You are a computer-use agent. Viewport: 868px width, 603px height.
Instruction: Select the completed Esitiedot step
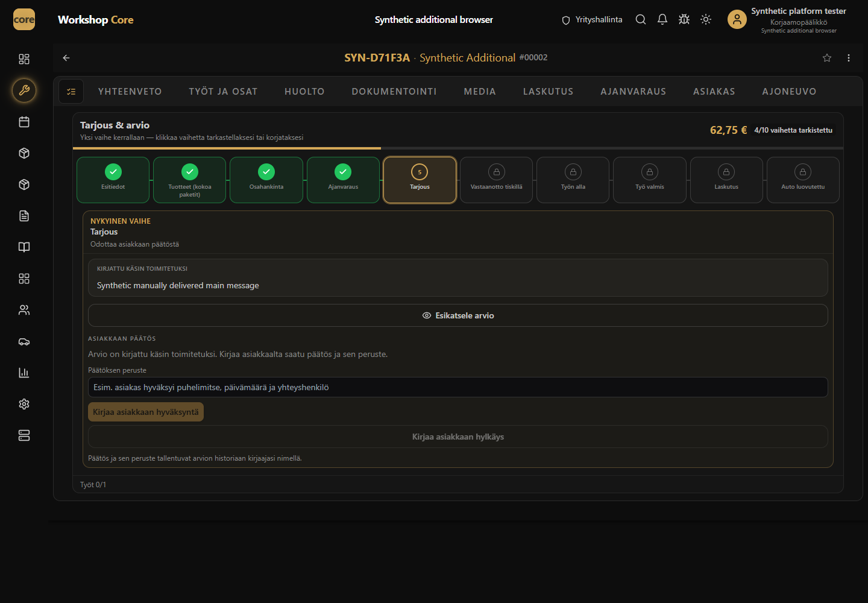click(x=113, y=180)
